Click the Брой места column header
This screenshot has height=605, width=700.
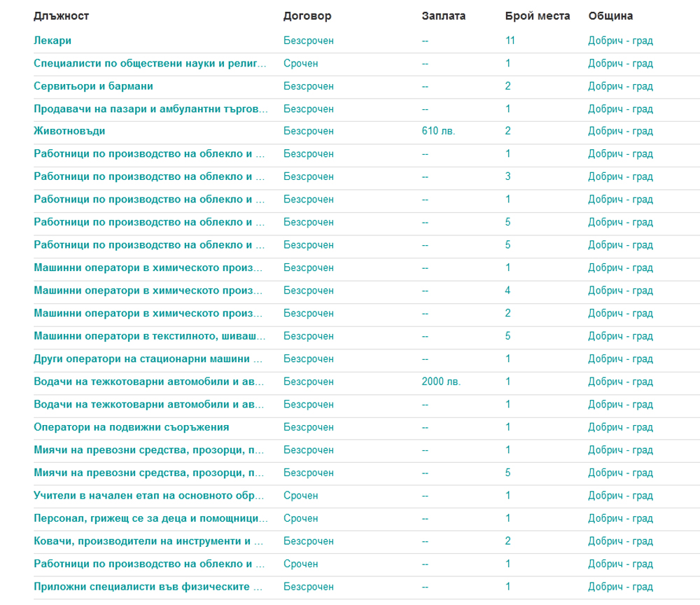538,15
